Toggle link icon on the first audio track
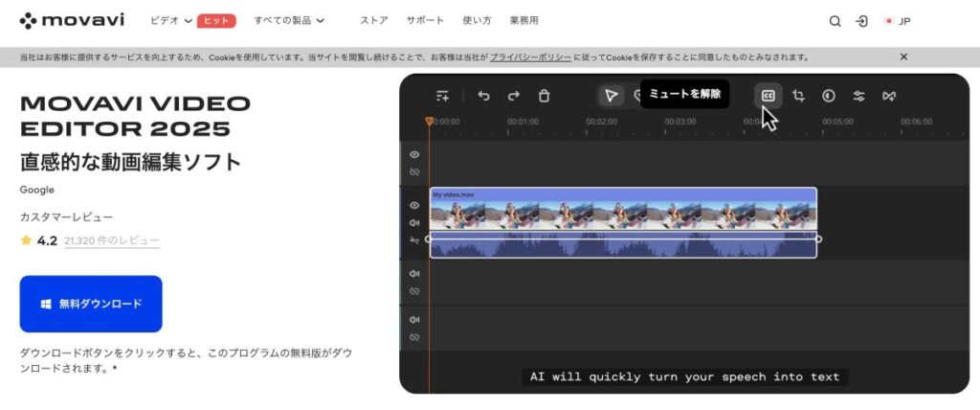980x410 pixels. tap(413, 291)
